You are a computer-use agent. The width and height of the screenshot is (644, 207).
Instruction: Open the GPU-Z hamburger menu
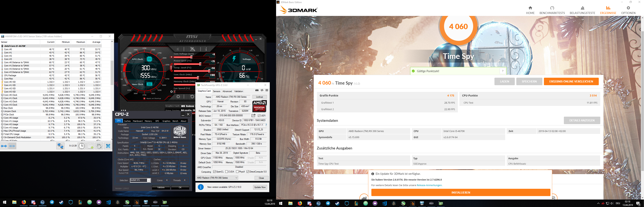click(x=267, y=90)
